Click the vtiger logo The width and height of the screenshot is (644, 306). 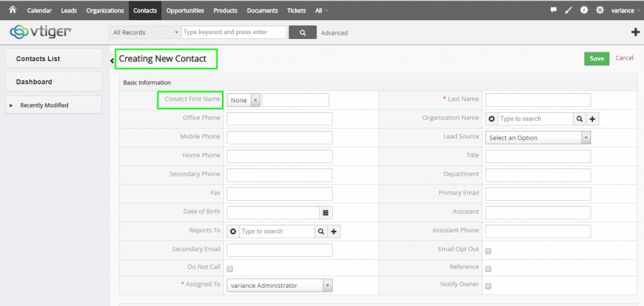coord(41,31)
